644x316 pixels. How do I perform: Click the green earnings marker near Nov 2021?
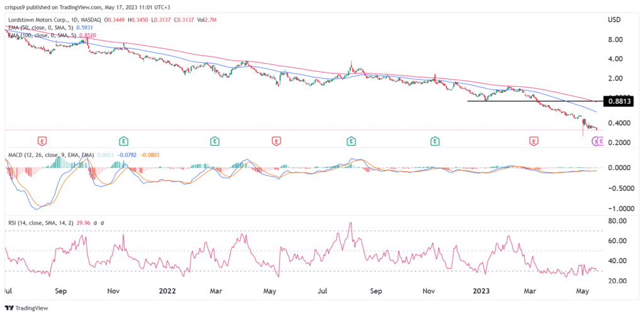tap(124, 142)
